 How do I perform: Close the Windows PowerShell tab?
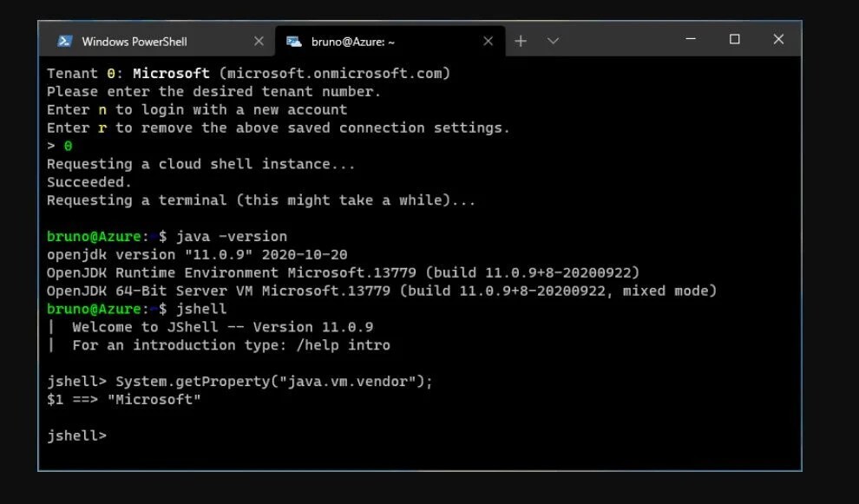tap(258, 40)
